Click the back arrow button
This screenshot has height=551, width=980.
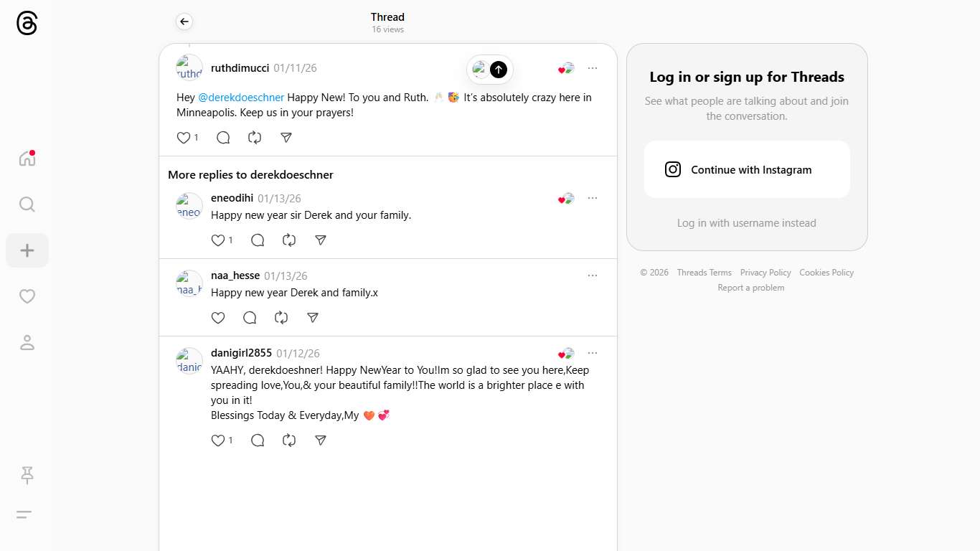click(x=184, y=22)
